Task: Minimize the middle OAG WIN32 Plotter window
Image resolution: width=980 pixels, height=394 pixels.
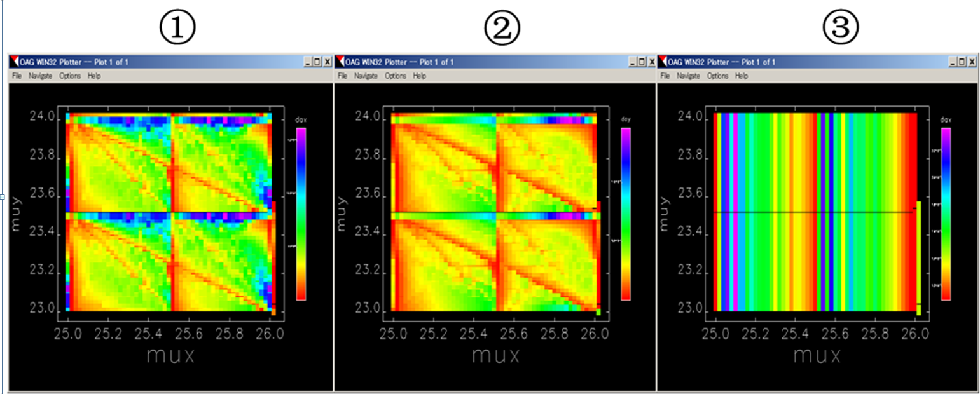Action: [x=633, y=62]
